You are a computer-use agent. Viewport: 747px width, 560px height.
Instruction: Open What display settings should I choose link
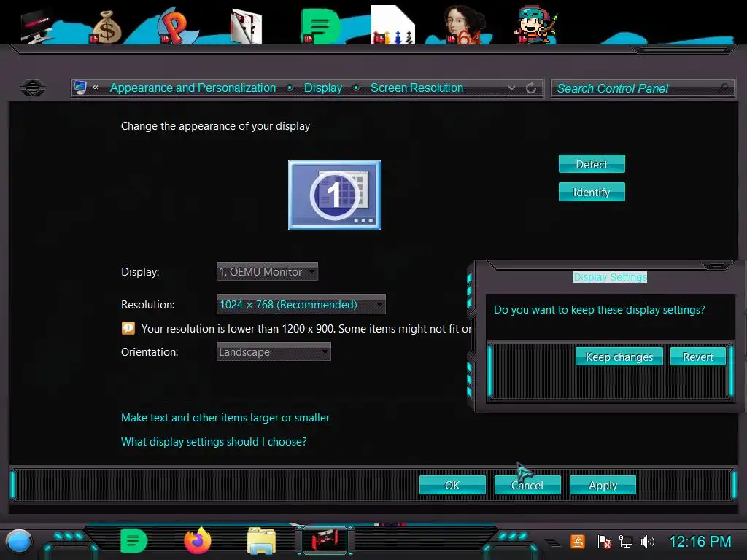[214, 441]
